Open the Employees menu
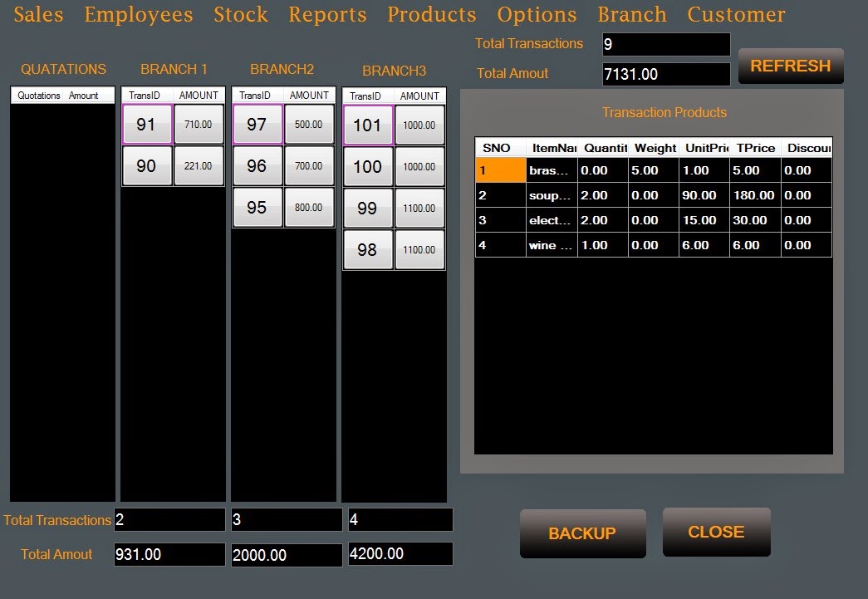The width and height of the screenshot is (868, 599). click(x=139, y=14)
